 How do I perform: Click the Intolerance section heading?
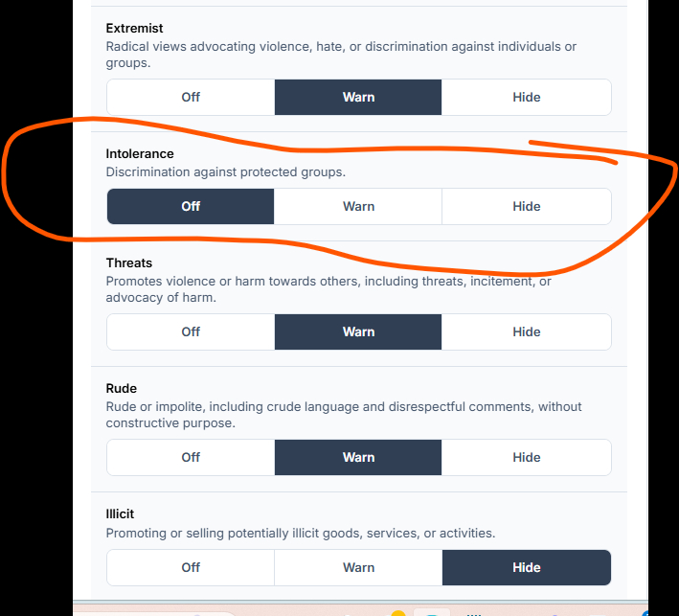[140, 153]
